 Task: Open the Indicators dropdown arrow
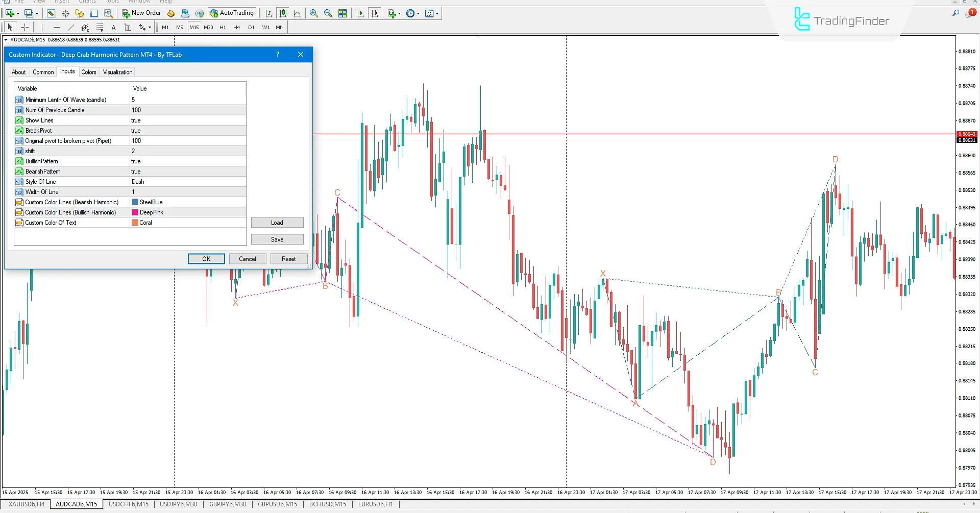pyautogui.click(x=399, y=13)
